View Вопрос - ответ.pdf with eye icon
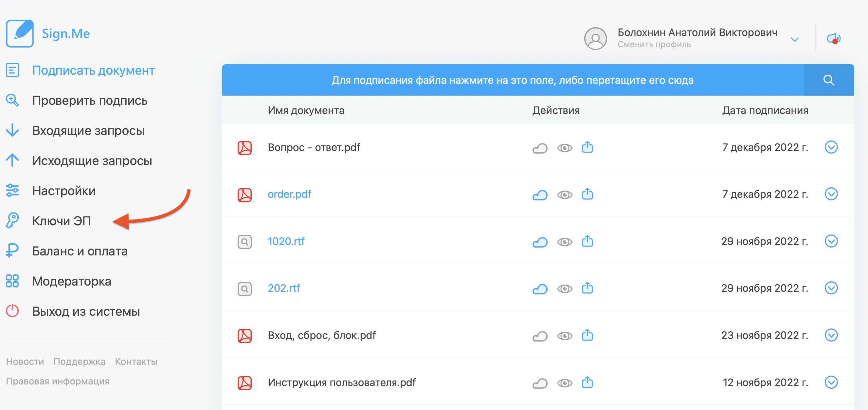Screen dimensions: 868x410 click(565, 148)
